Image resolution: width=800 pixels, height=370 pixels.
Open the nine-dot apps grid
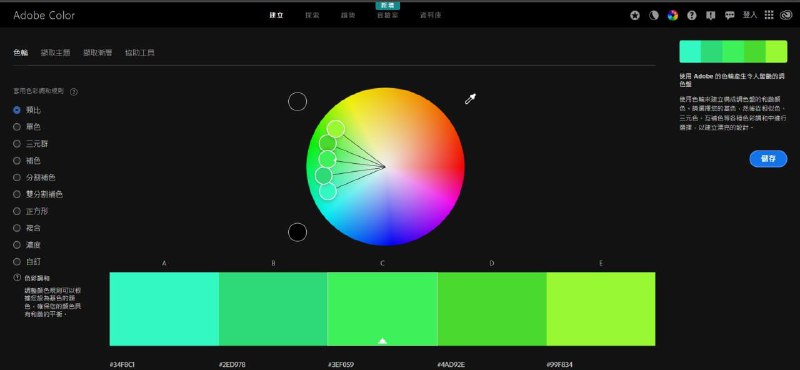click(x=769, y=15)
